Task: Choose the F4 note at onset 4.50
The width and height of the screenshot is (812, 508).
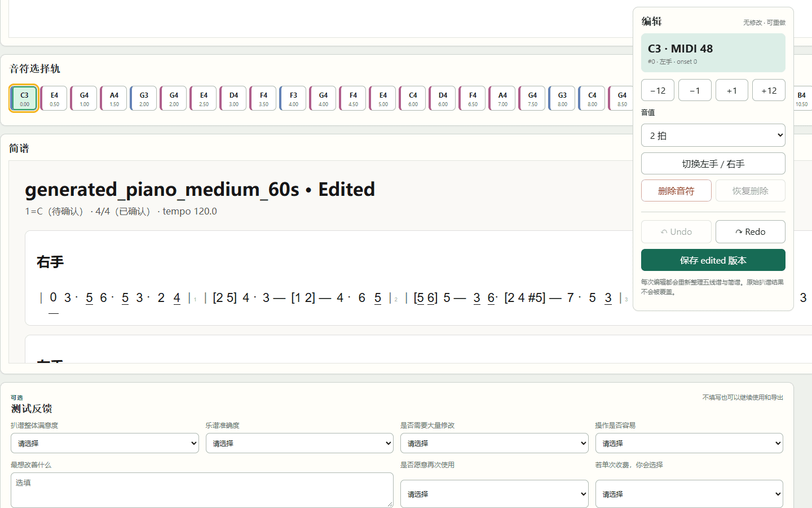Action: pos(353,98)
